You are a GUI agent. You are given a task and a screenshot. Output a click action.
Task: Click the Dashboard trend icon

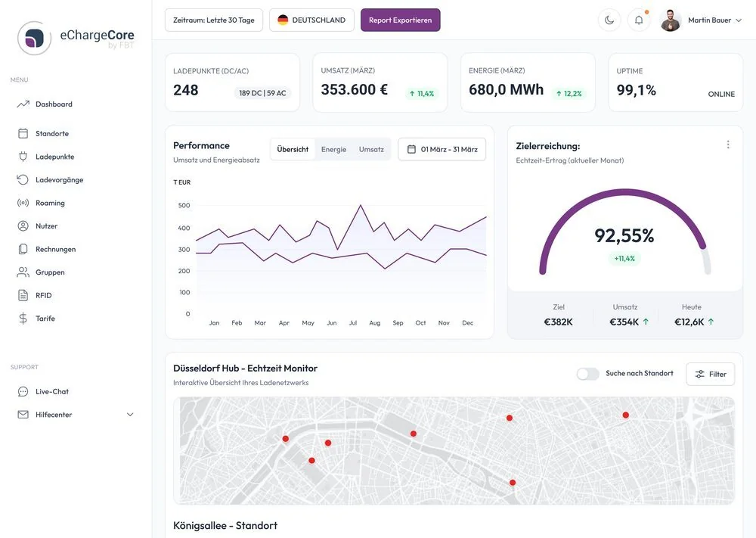coord(23,104)
